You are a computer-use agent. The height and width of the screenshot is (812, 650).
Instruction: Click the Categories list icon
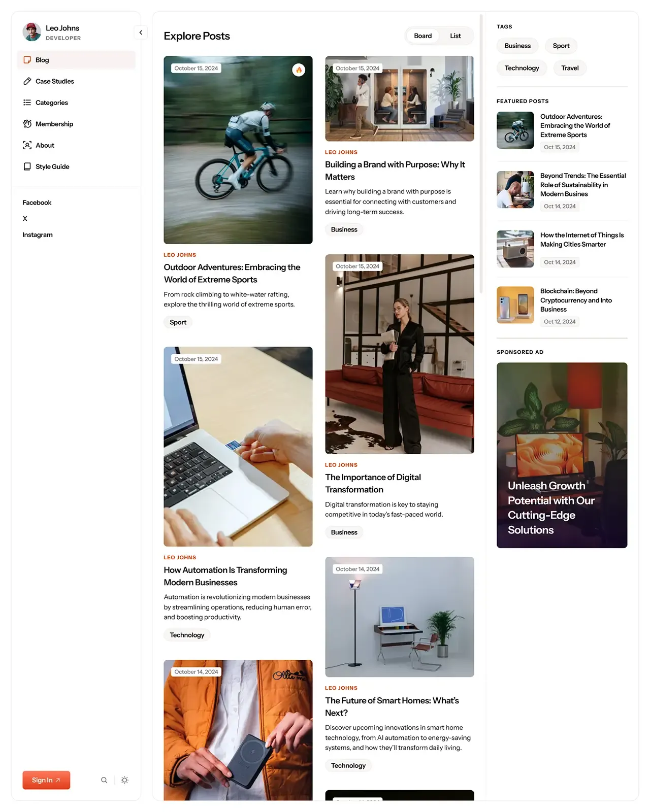point(27,103)
